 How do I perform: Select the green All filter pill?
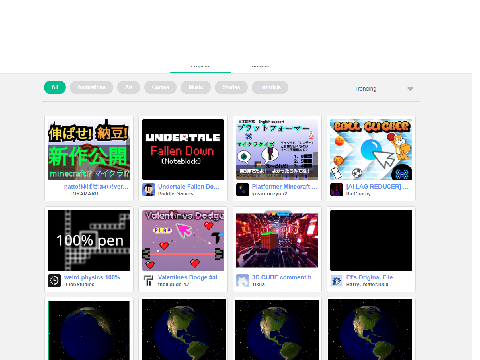click(x=55, y=87)
